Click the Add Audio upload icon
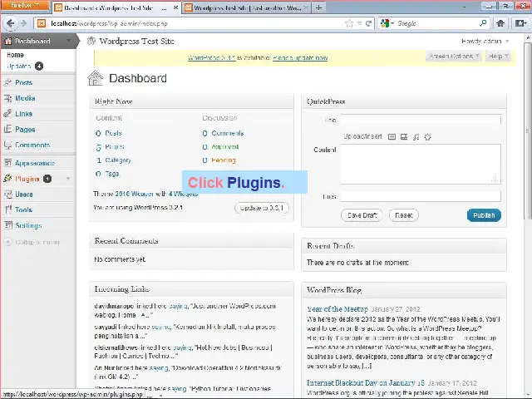Image resolution: width=532 pixels, height=399 pixels. point(416,136)
